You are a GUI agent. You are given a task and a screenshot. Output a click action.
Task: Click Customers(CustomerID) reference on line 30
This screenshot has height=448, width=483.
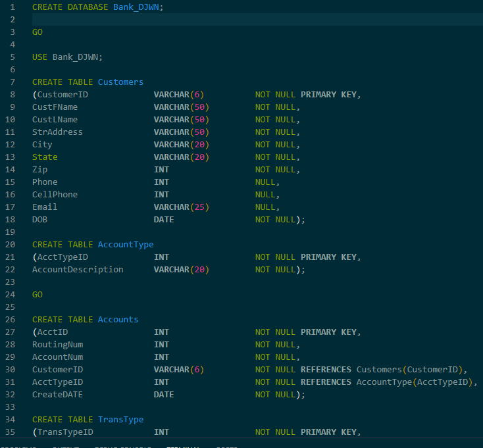coord(410,370)
